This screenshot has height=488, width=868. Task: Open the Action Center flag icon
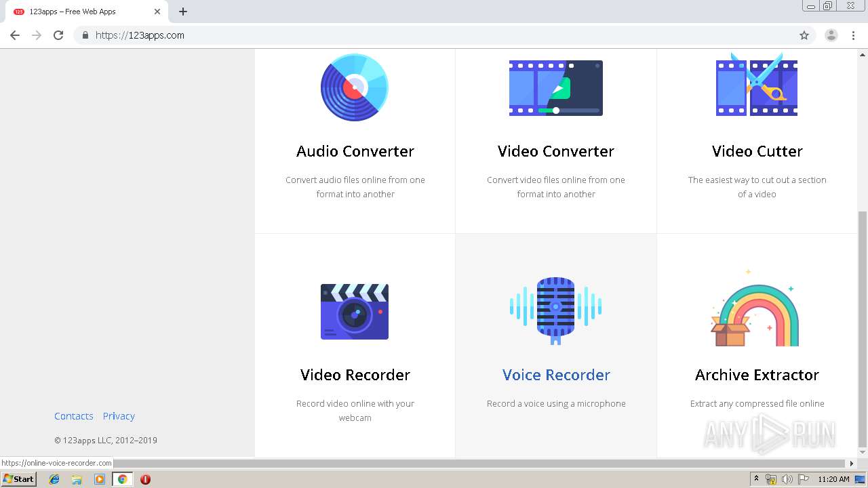(x=804, y=479)
